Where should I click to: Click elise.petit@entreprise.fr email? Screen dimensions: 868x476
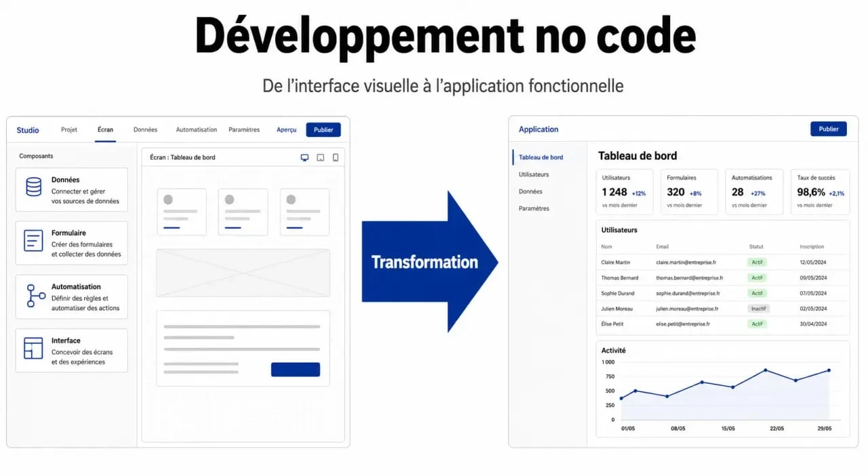pos(683,324)
